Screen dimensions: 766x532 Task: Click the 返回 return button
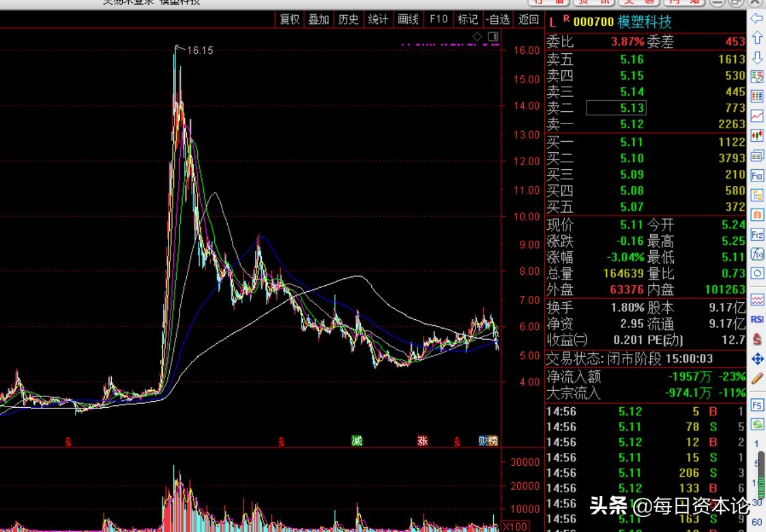(x=529, y=19)
